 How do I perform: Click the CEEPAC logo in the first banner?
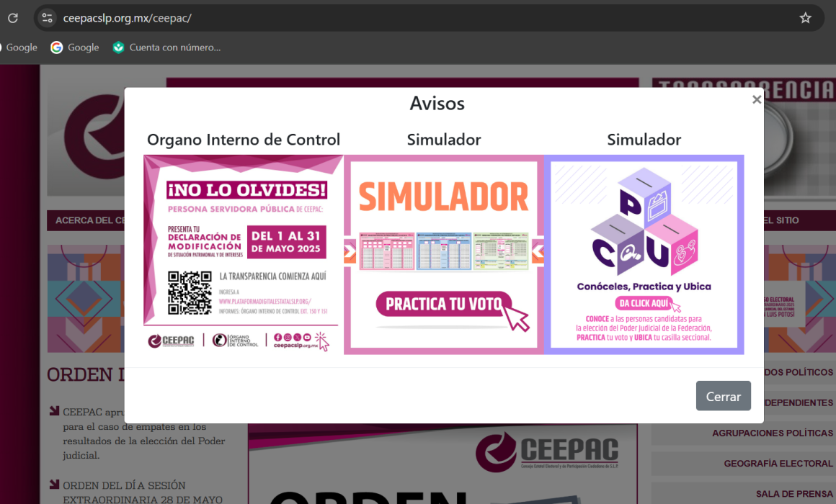click(x=171, y=341)
